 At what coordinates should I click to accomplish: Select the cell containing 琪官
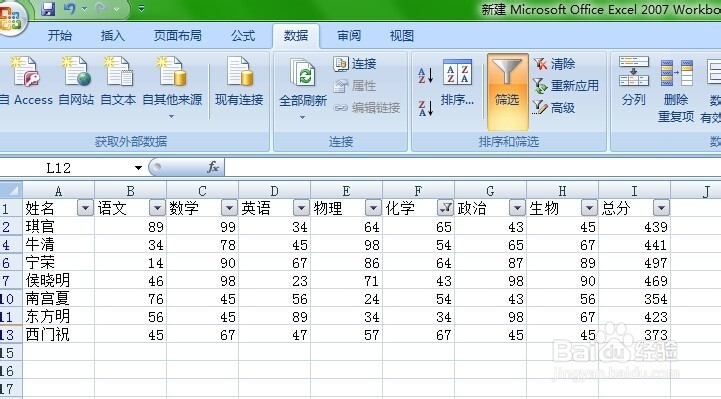pyautogui.click(x=58, y=227)
